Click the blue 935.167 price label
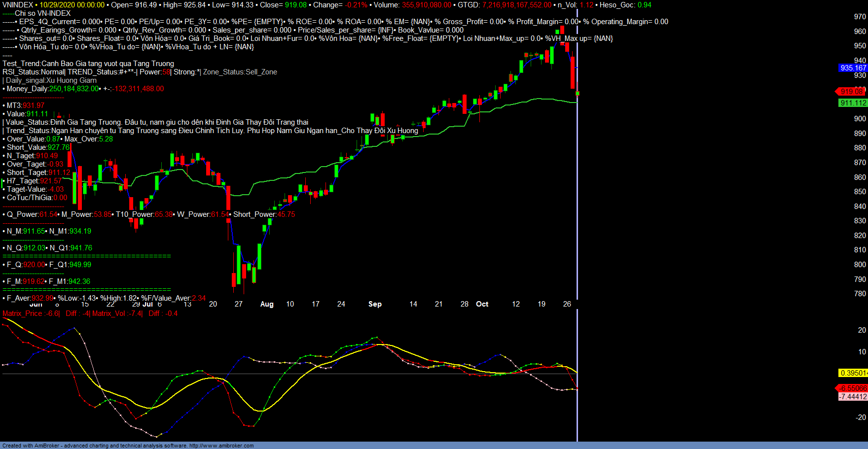Screen dimensions: 868x449 [853, 68]
